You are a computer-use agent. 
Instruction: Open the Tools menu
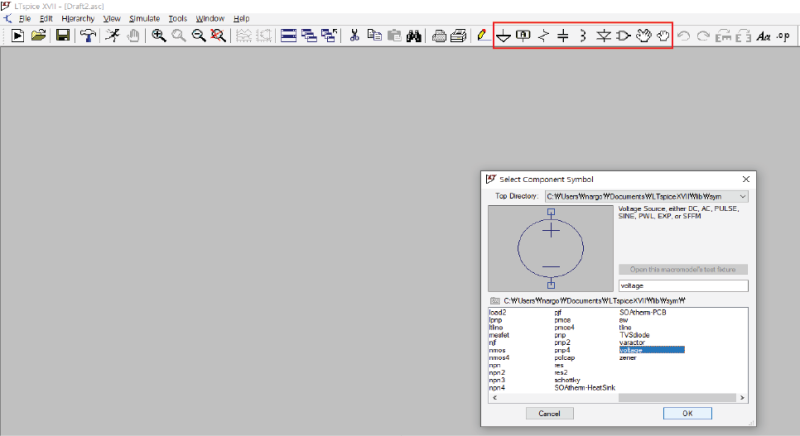pos(178,18)
